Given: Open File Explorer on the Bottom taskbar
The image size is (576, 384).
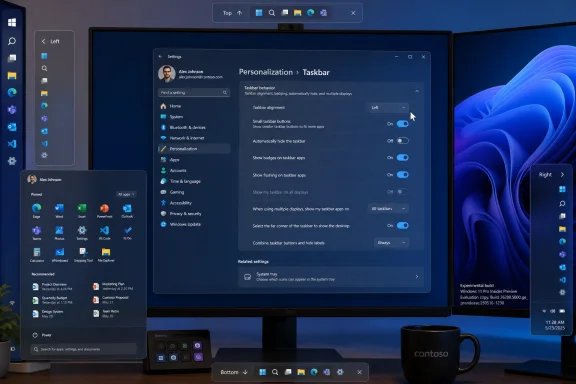Looking at the screenshot, I should coord(301,372).
